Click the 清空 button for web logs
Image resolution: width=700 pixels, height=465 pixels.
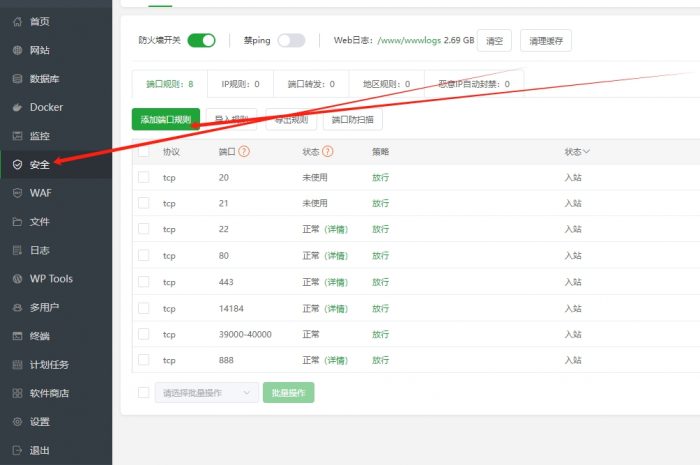point(494,41)
